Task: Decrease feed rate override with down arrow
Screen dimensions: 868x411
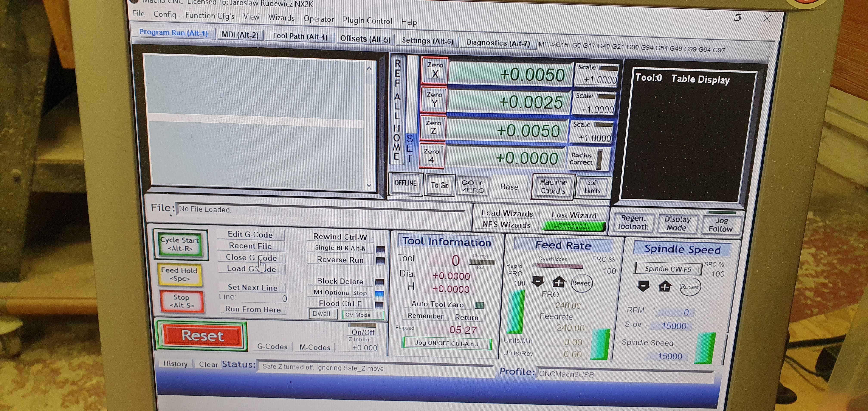Action: [538, 281]
